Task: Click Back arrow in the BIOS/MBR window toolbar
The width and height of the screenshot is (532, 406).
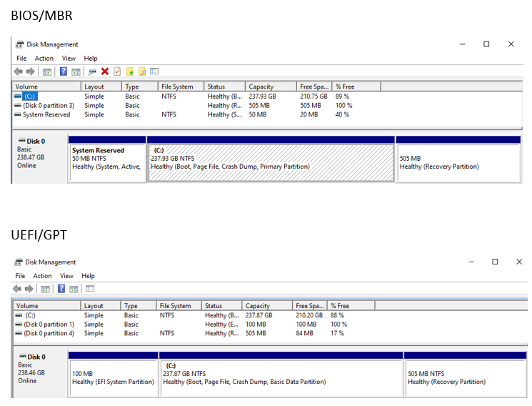Action: coord(19,71)
